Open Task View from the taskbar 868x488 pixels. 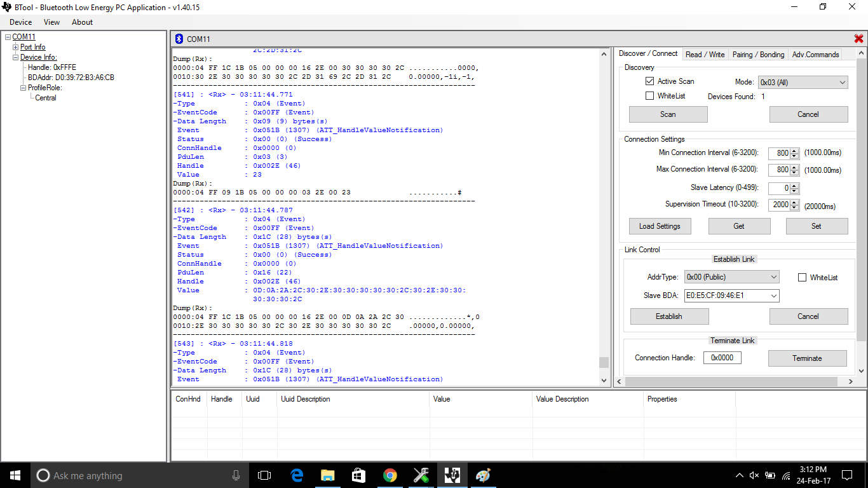[264, 475]
